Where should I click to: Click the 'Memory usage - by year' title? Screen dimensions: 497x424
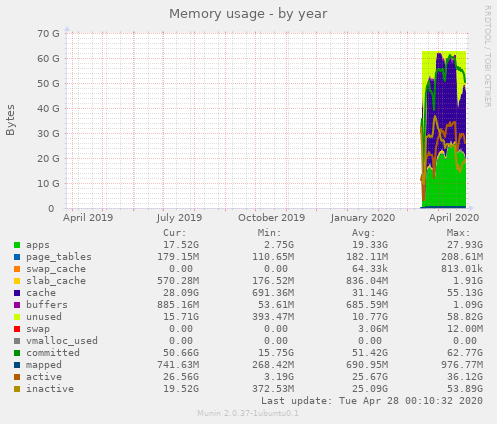click(248, 14)
